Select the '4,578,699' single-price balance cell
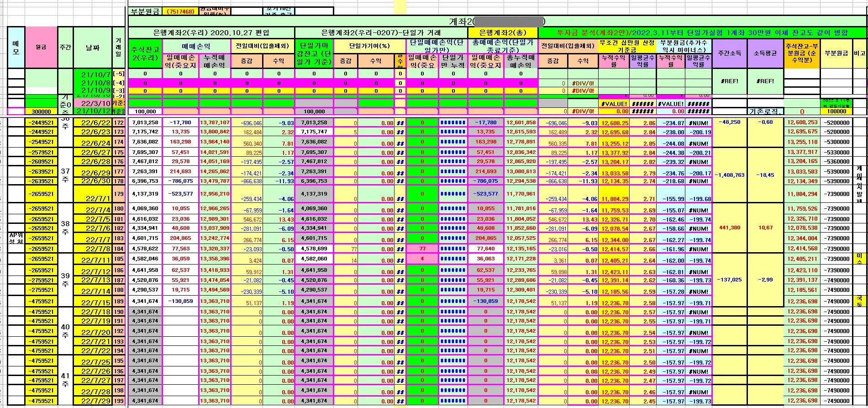868x408 pixels. (314, 249)
